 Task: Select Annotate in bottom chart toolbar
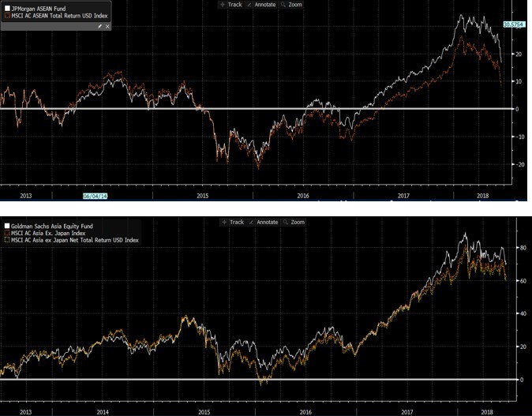(x=263, y=223)
